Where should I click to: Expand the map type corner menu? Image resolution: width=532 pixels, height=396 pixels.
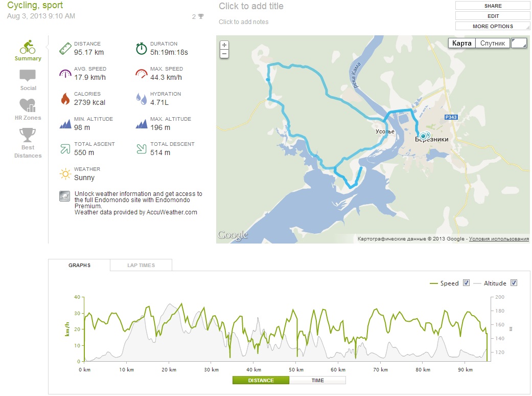click(519, 43)
